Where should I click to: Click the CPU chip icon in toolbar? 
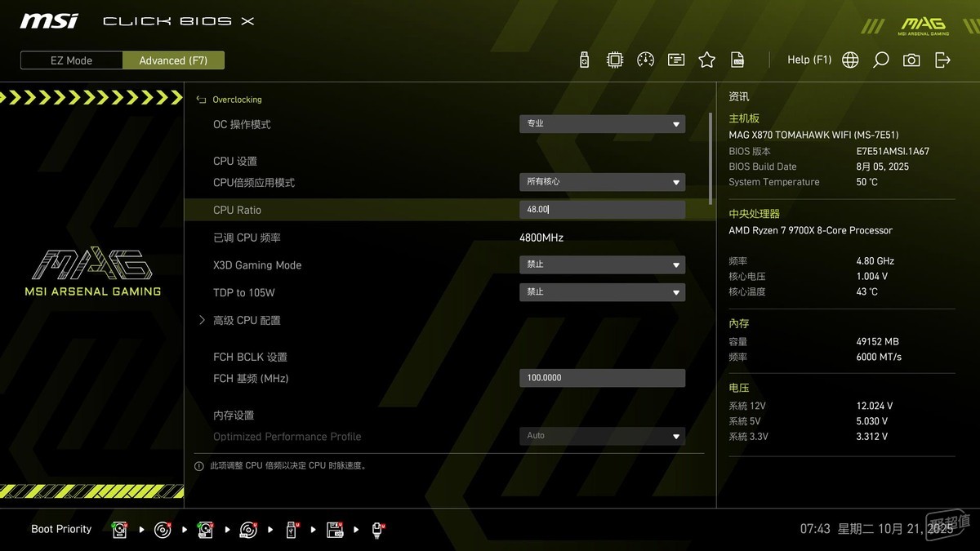click(615, 60)
